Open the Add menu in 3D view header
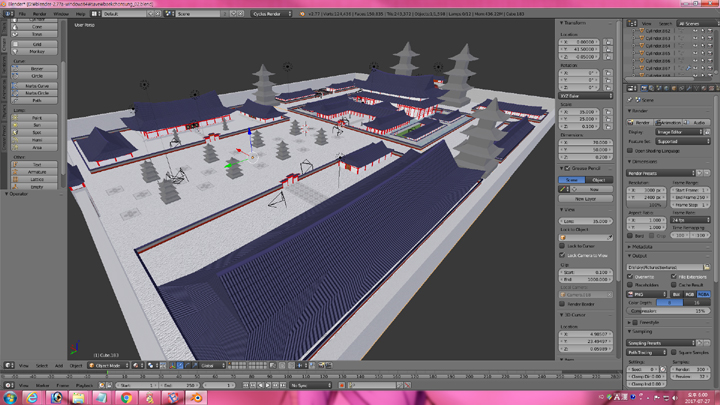The height and width of the screenshot is (405, 720). pyautogui.click(x=59, y=366)
